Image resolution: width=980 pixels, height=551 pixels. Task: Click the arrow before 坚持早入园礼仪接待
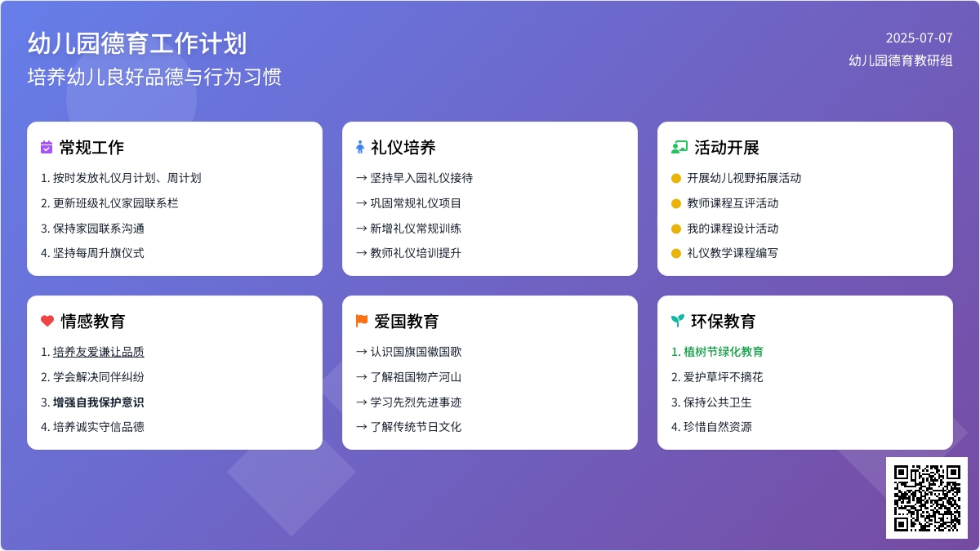tap(362, 178)
